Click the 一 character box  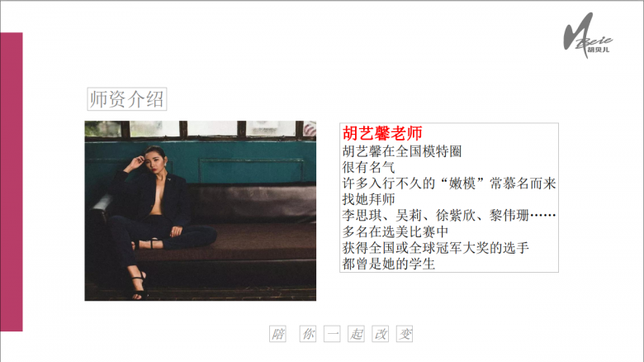332,334
